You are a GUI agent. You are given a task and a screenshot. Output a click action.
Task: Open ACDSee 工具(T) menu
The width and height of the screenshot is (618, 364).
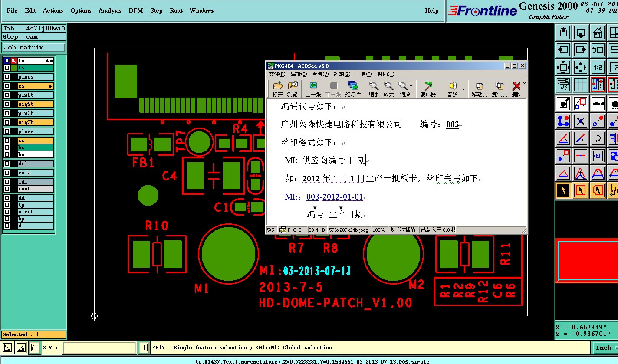364,74
